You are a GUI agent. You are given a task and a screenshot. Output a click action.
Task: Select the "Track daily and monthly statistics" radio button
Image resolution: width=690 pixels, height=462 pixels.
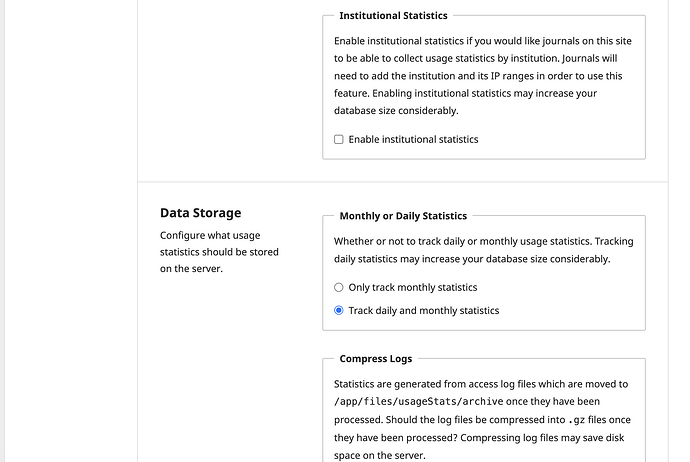click(x=339, y=311)
